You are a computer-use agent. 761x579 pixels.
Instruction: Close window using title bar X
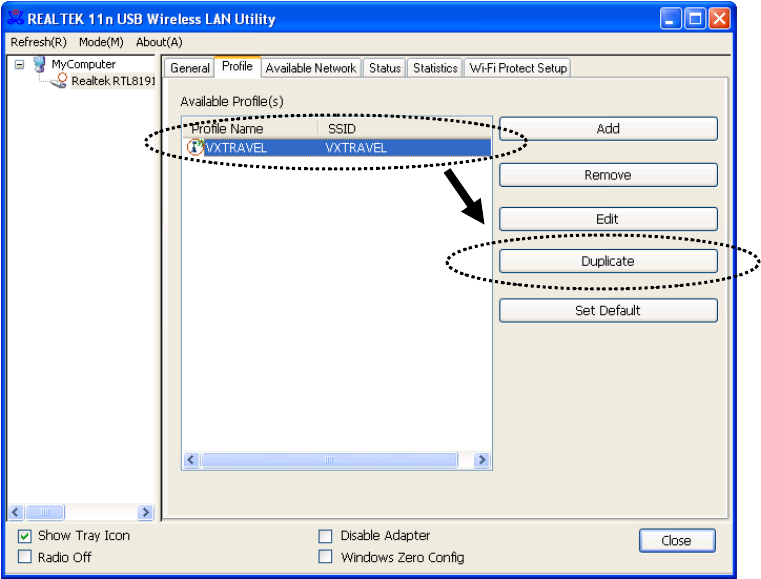point(720,19)
